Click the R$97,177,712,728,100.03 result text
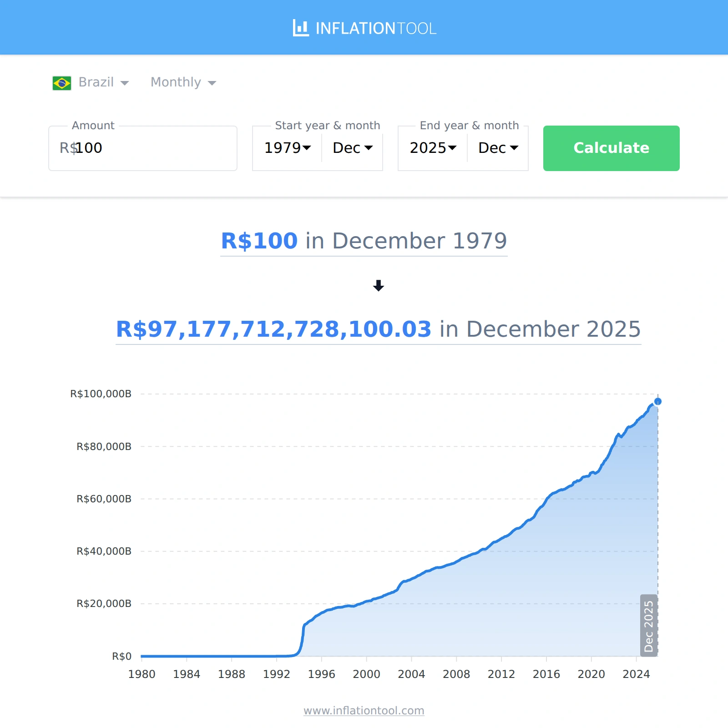The width and height of the screenshot is (728, 728). tap(273, 329)
